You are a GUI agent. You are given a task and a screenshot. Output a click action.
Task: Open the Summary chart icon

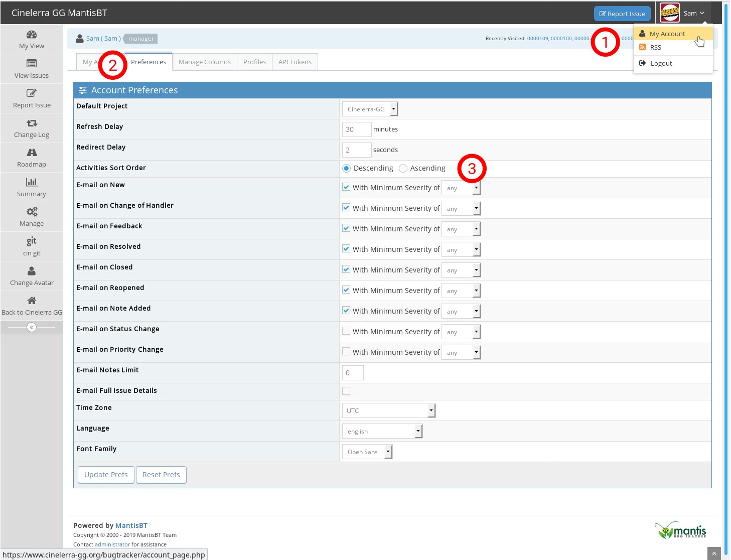tap(32, 183)
